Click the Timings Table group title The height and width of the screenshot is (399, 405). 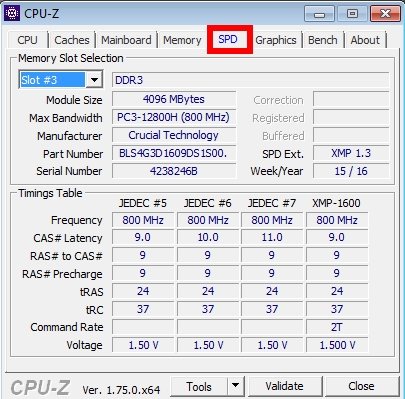point(50,193)
